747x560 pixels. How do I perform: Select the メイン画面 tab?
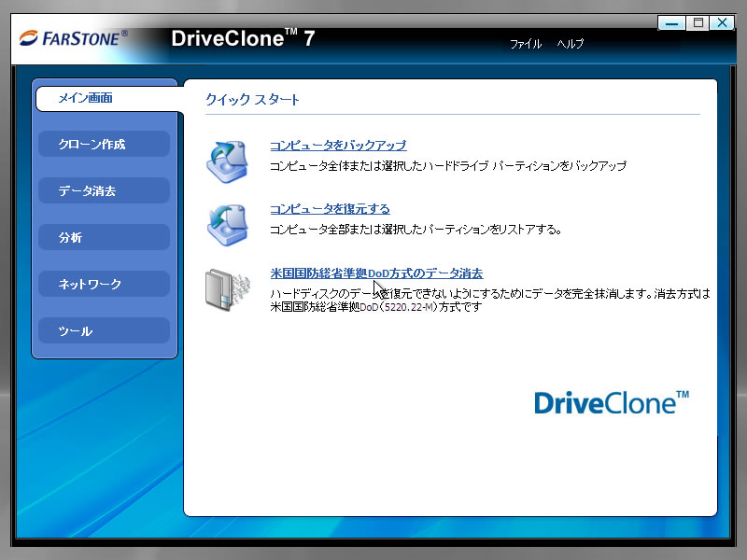click(x=107, y=99)
